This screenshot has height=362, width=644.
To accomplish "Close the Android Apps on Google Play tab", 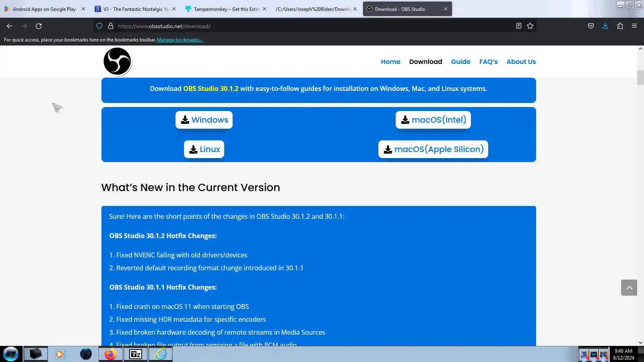I will (x=83, y=9).
